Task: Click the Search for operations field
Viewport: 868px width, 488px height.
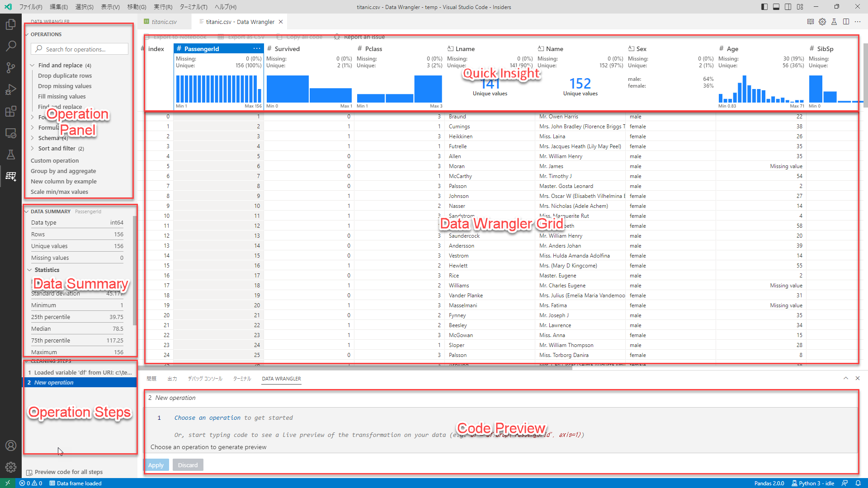Action: pos(79,49)
